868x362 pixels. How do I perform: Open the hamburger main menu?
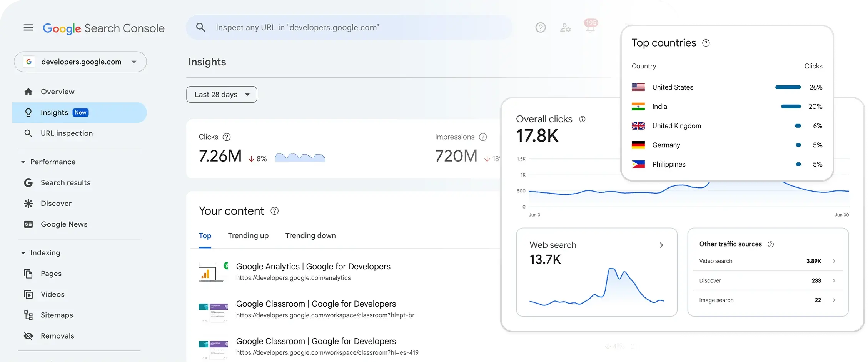click(28, 28)
